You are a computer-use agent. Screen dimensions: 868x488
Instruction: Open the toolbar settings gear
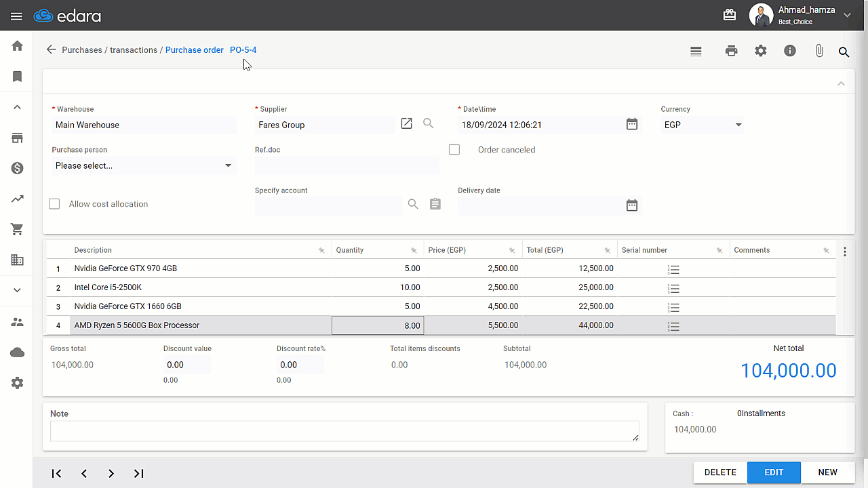[761, 51]
